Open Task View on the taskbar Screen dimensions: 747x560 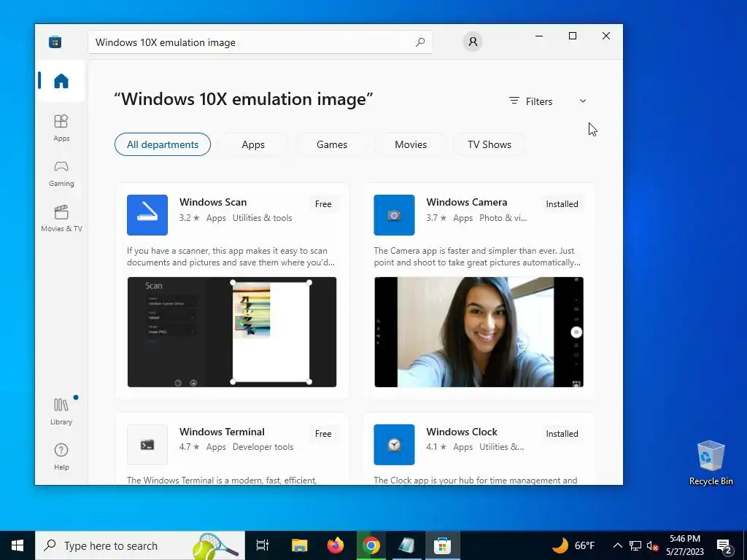263,545
